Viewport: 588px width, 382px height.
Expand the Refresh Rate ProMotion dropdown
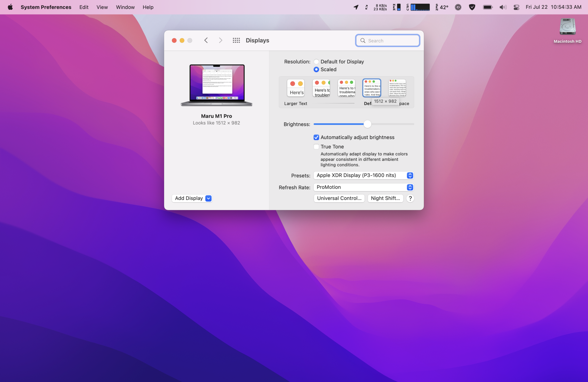point(364,187)
